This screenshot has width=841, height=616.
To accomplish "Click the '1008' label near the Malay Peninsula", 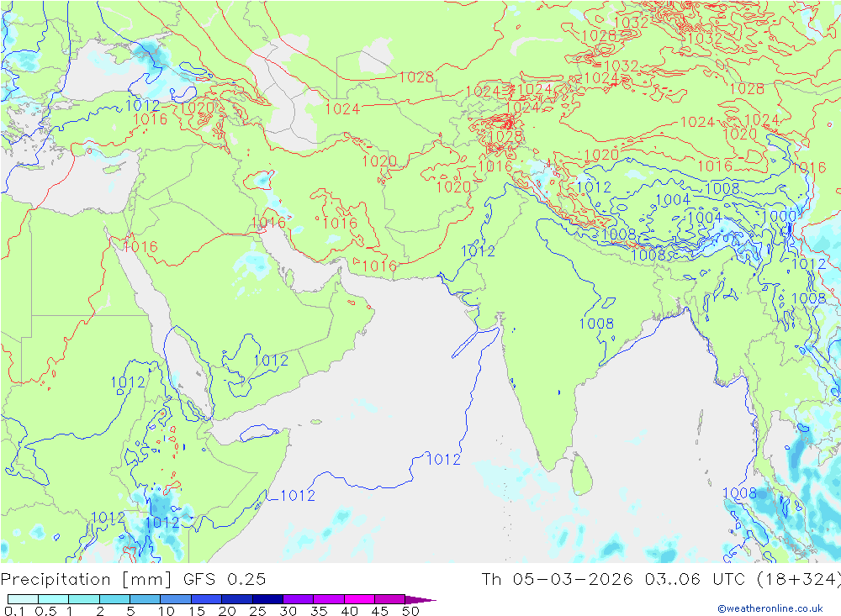I will (x=739, y=493).
